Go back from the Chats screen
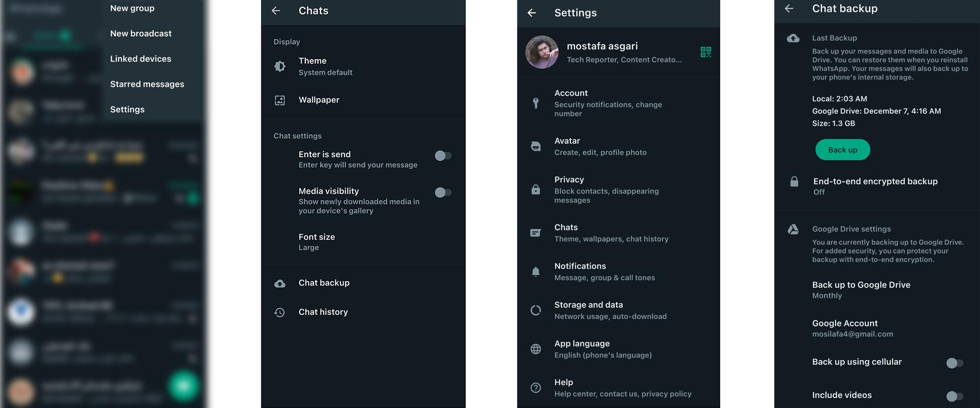 coord(276,11)
